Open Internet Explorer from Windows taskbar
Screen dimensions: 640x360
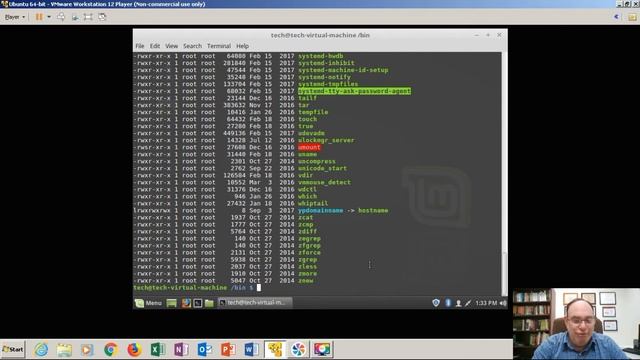pyautogui.click(x=41, y=349)
